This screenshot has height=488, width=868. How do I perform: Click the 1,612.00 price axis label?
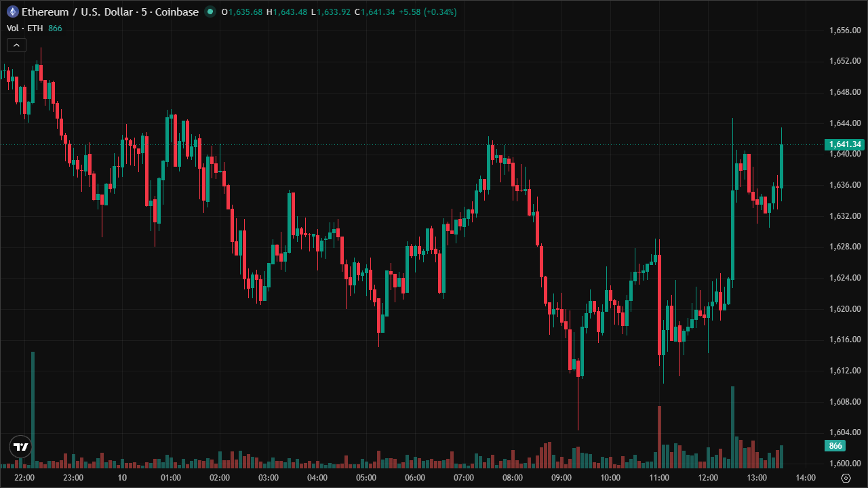(844, 371)
